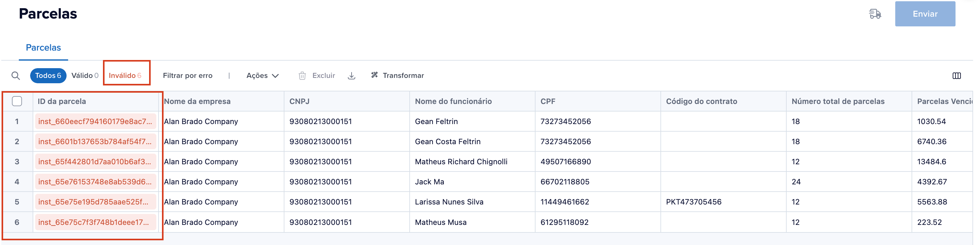Open the Filtrar por erro filter
Viewport: 980px width, 245px height.
click(187, 76)
